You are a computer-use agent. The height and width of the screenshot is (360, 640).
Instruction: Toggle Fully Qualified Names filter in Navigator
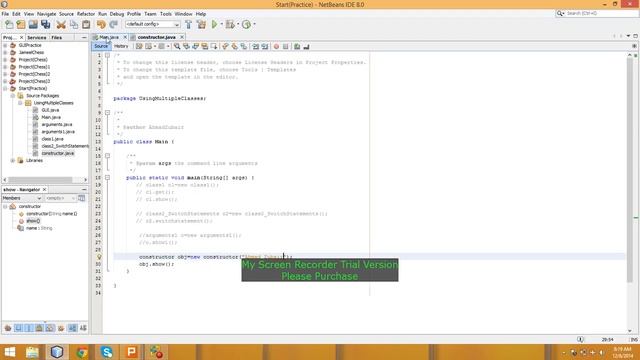[61, 328]
